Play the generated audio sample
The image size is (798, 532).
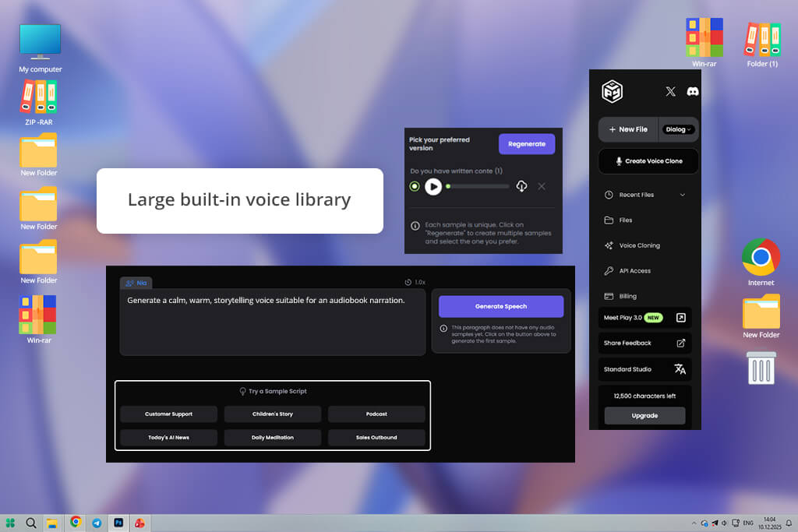[x=433, y=187]
